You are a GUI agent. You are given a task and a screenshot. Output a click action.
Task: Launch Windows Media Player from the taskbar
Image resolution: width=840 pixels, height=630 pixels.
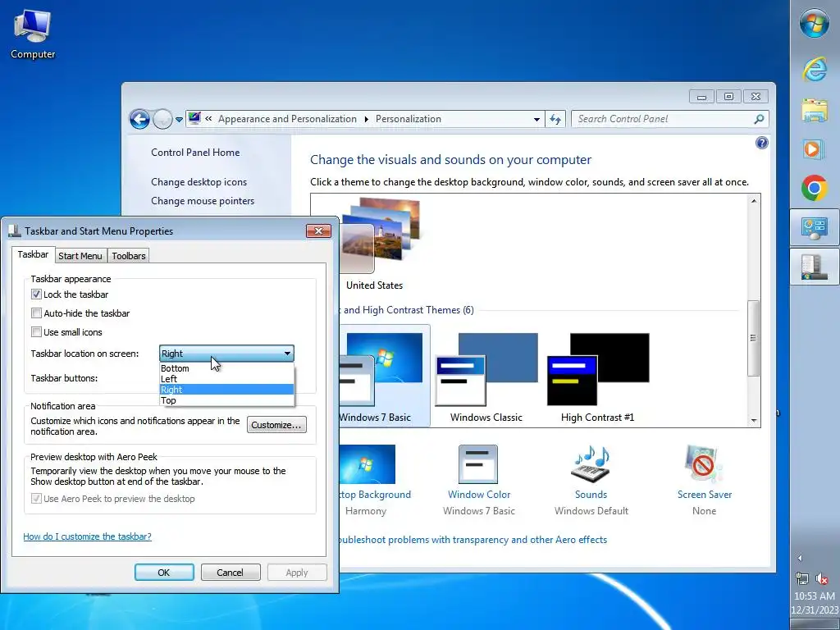pos(815,149)
